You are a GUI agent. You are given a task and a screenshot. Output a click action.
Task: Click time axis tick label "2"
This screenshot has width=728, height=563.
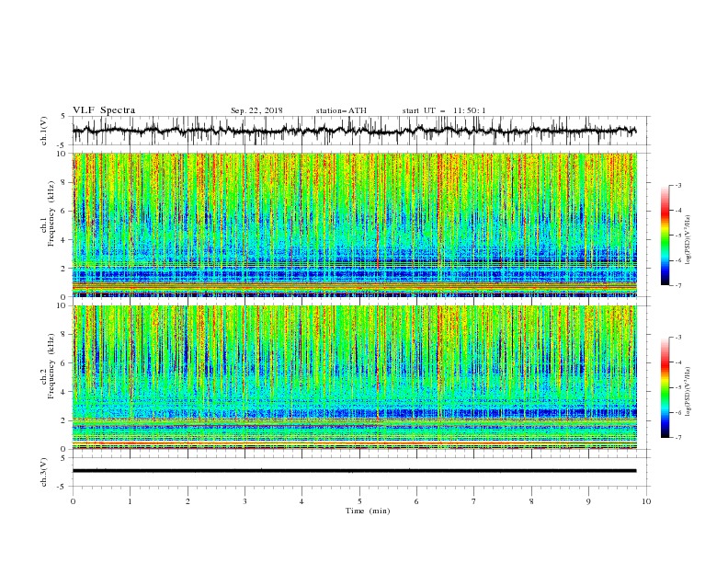coord(188,501)
